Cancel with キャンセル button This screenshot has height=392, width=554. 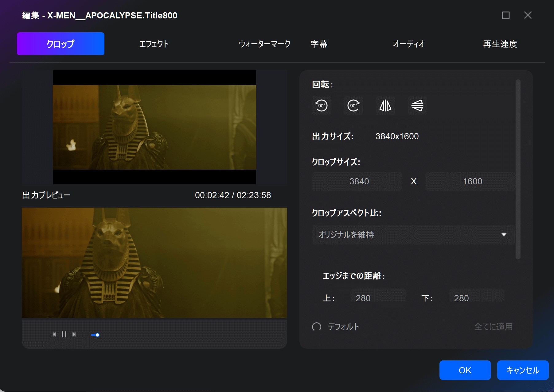(x=523, y=370)
